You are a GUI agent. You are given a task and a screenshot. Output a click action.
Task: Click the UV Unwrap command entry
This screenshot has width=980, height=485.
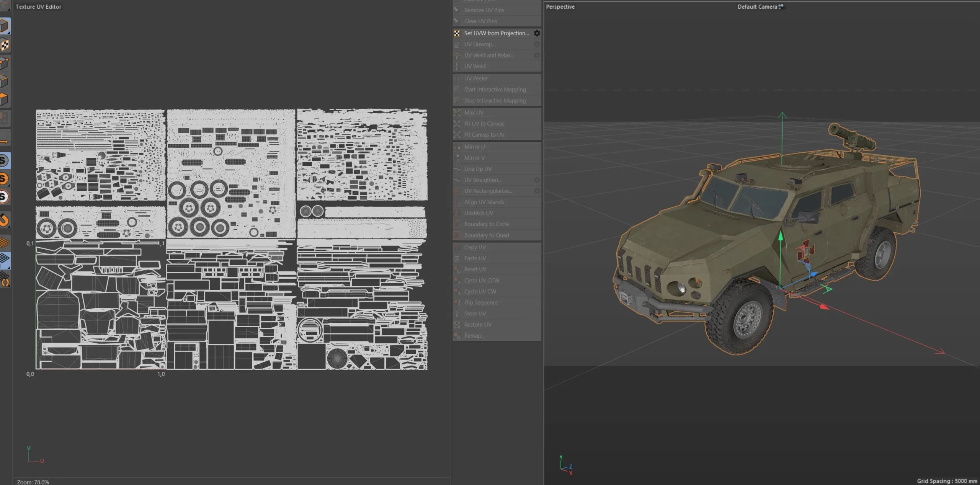[480, 44]
